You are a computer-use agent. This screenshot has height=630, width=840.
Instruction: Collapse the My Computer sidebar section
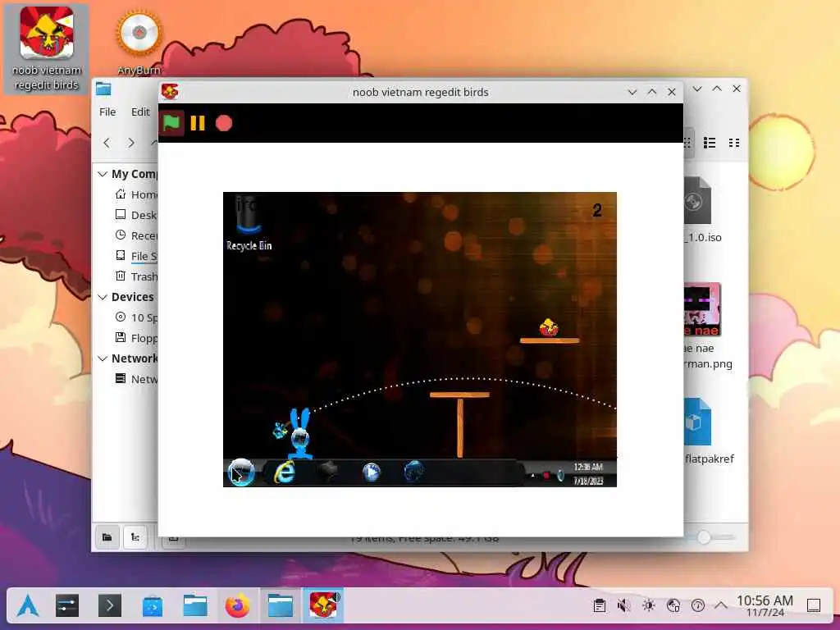(x=103, y=174)
